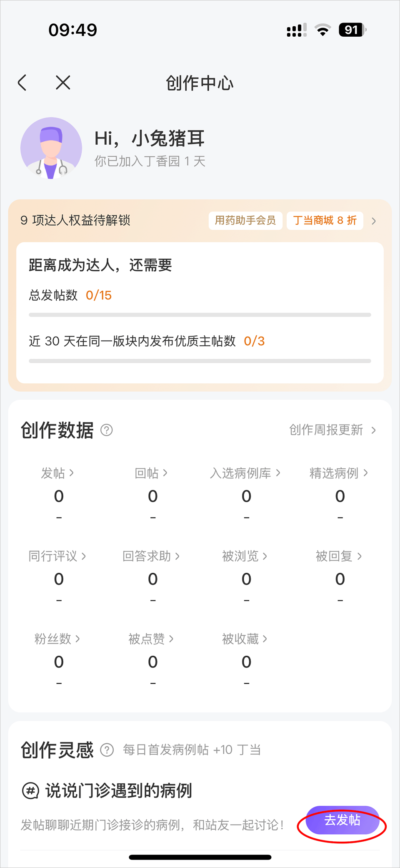Open the 回帖 stats detail
Image resolution: width=400 pixels, height=868 pixels.
[152, 473]
